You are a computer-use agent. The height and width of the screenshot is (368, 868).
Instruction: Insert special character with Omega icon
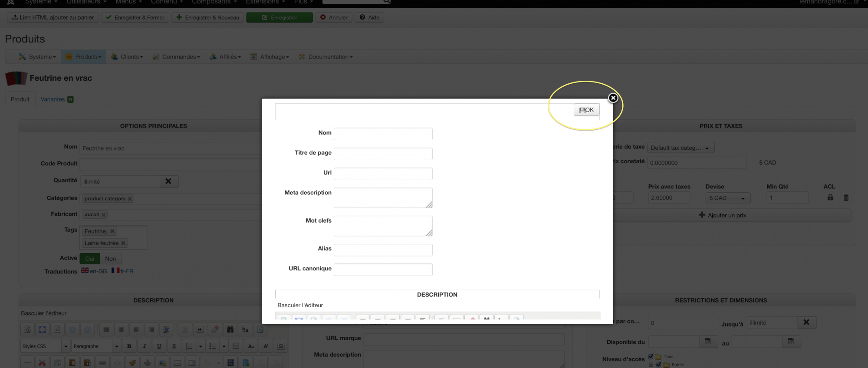(x=281, y=346)
